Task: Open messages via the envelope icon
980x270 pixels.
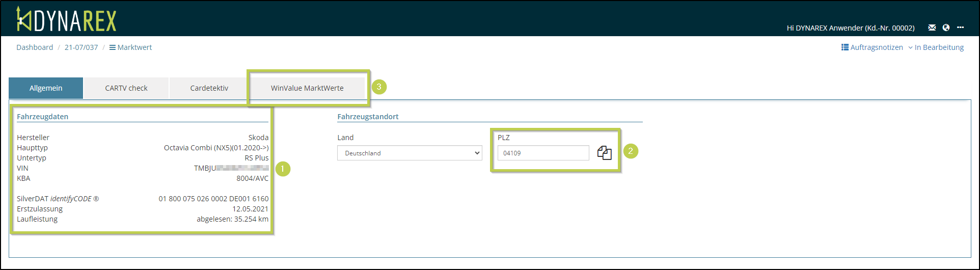Action: pyautogui.click(x=932, y=28)
